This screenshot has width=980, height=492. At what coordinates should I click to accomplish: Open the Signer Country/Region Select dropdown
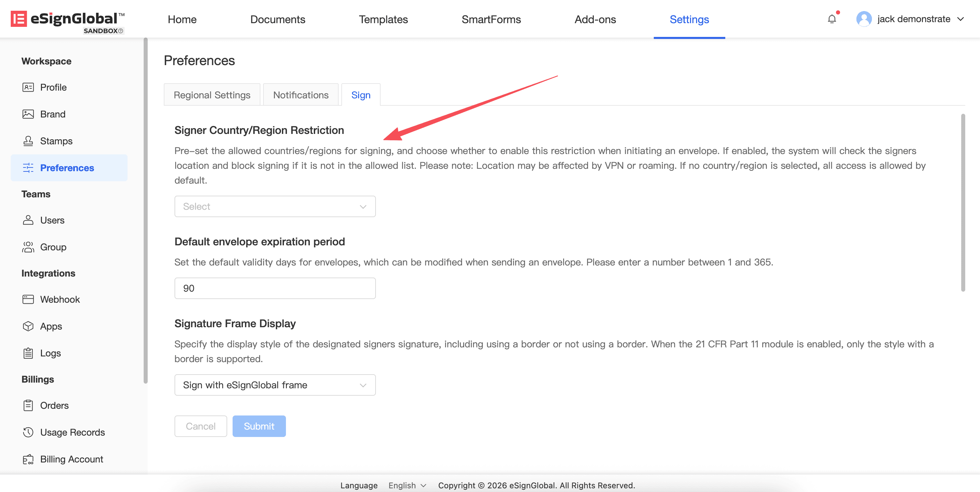coord(275,206)
